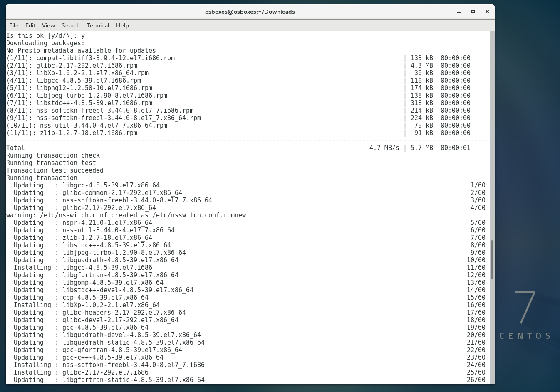Click the libXp-1.0.2-2.1.el7.x86_64.rpm download line
The height and width of the screenshot is (392, 560).
click(92, 73)
